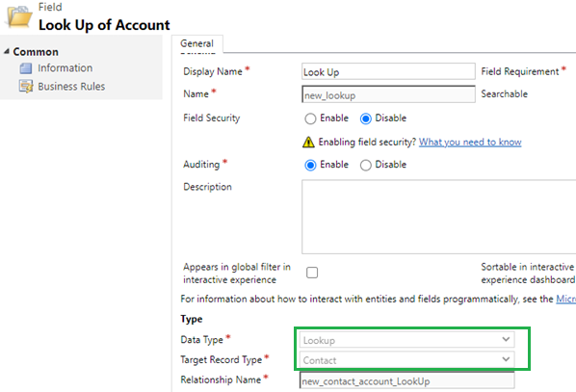Select Enable for Field Security
This screenshot has width=576, height=392.
pyautogui.click(x=310, y=118)
